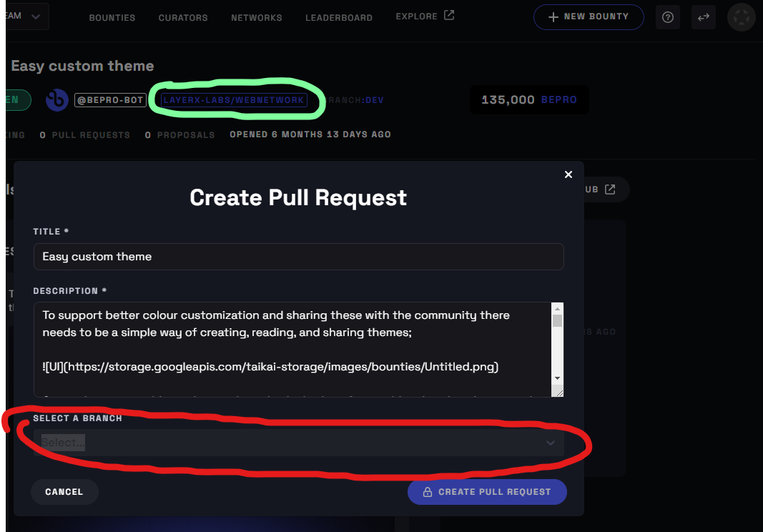Click the 0 Pull Requests counter

[x=84, y=135]
